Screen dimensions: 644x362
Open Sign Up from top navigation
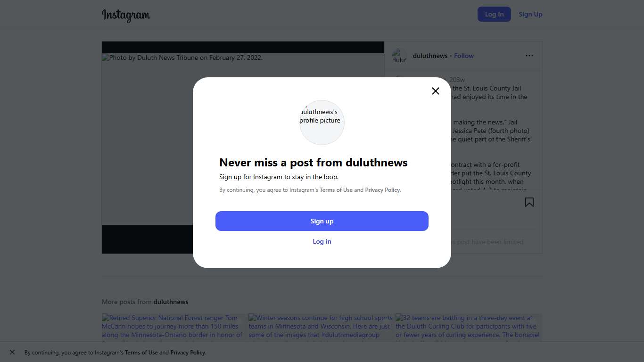point(530,14)
